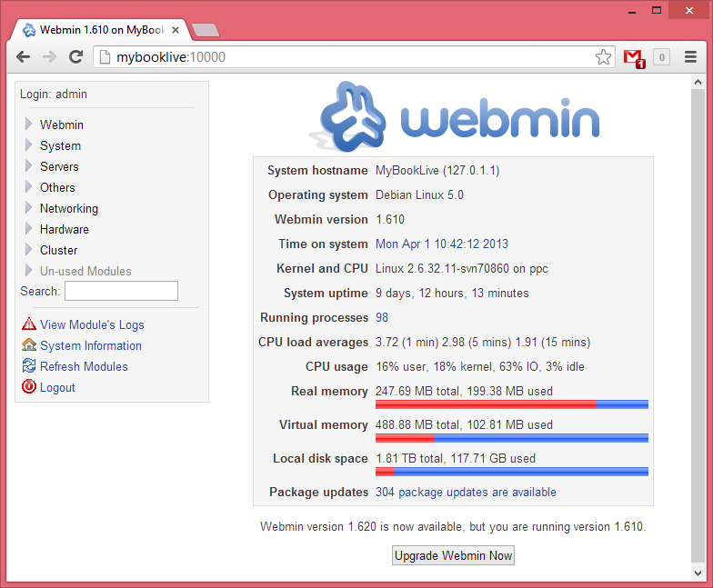Expand Hardware category triangle
The width and height of the screenshot is (713, 588).
click(x=29, y=229)
